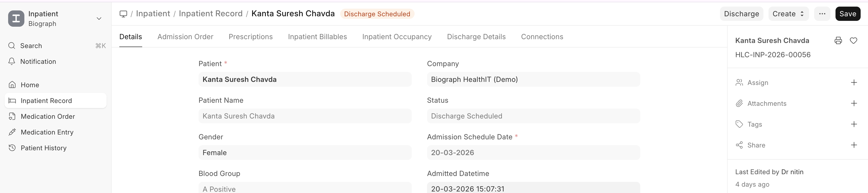Image resolution: width=868 pixels, height=193 pixels.
Task: Select the Home icon in sidebar
Action: tap(12, 84)
